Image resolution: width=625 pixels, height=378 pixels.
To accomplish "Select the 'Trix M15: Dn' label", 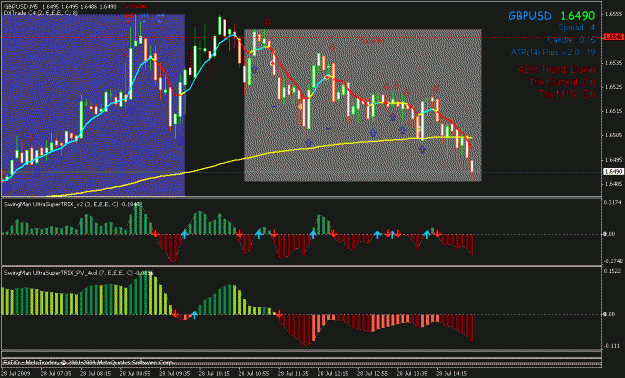I will coord(567,94).
